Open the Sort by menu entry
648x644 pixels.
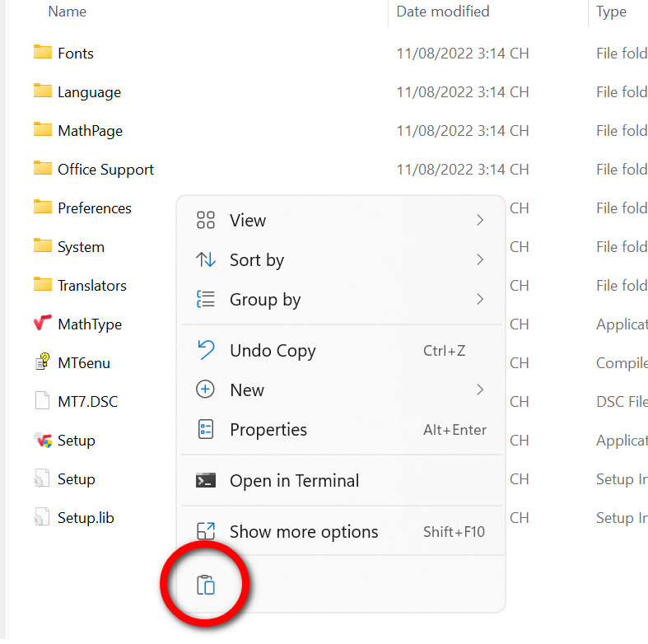[x=342, y=259]
